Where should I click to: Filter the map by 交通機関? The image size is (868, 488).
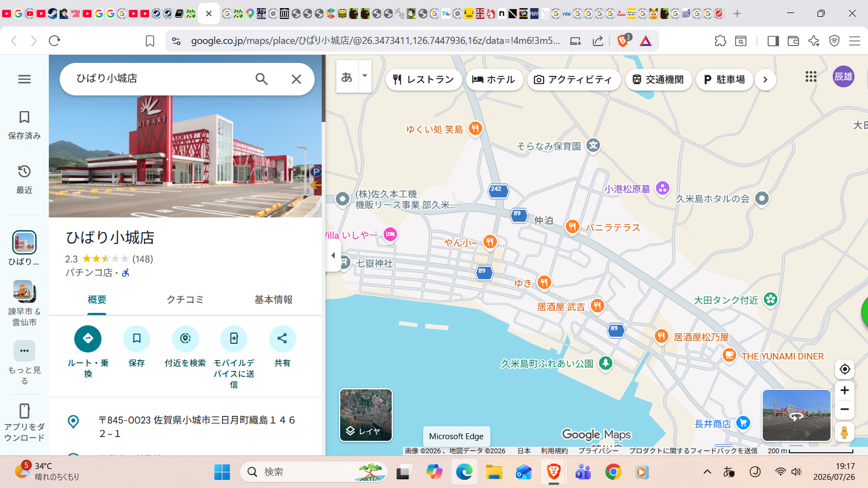[658, 80]
